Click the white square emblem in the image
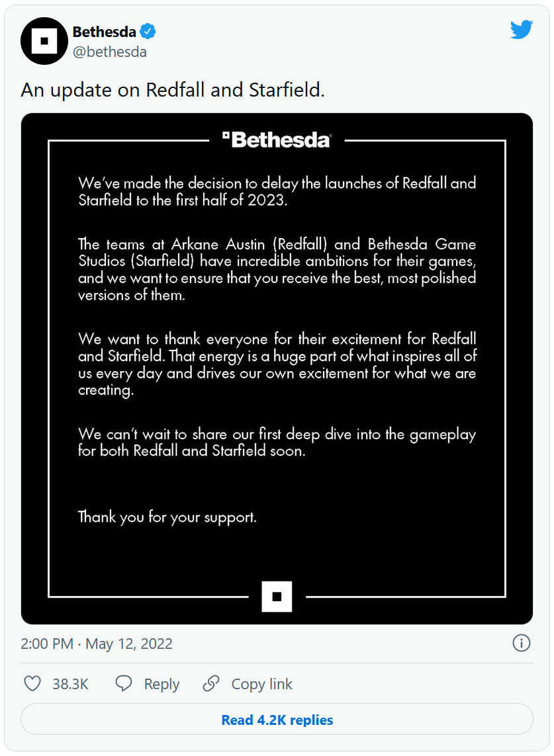This screenshot has height=756, width=554. click(x=277, y=596)
